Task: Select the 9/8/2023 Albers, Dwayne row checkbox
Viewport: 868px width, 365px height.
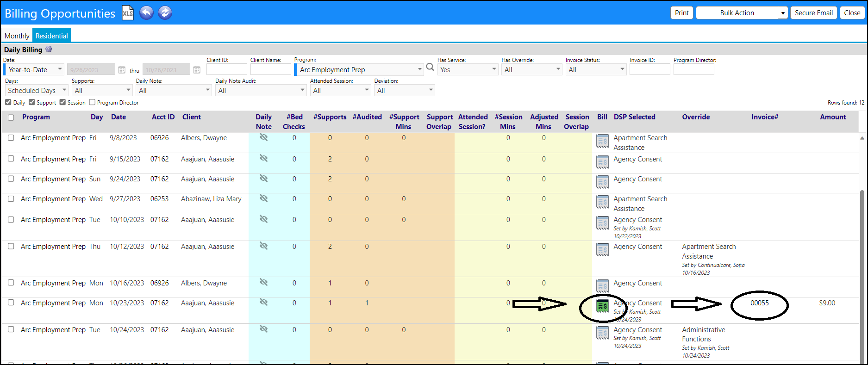Action: [11, 138]
